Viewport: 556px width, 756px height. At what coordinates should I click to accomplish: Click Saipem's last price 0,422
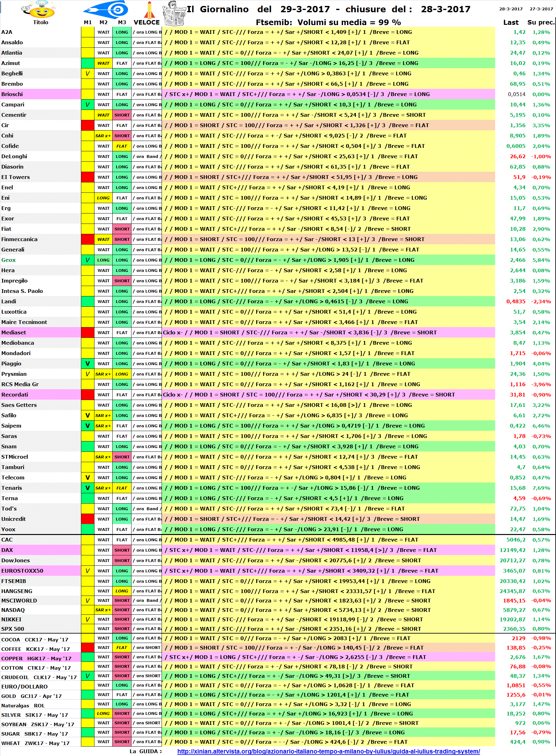point(517,426)
